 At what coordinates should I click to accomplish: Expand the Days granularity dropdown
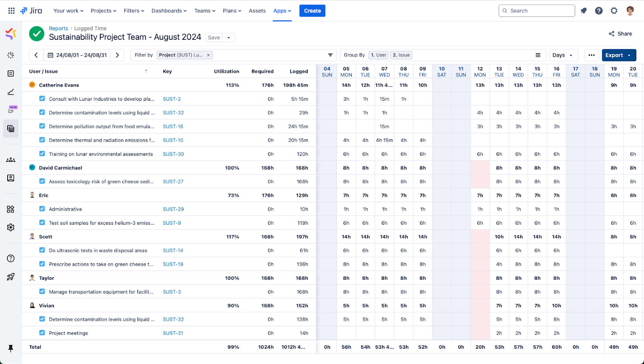(563, 55)
